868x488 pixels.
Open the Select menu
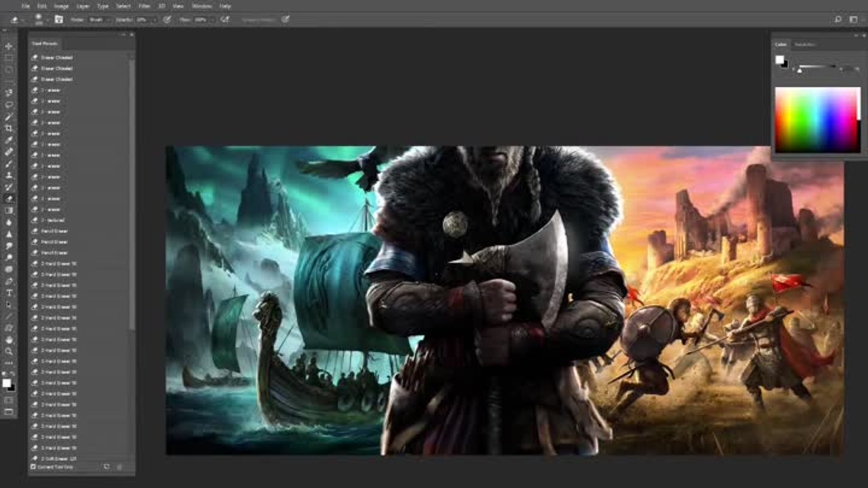123,6
